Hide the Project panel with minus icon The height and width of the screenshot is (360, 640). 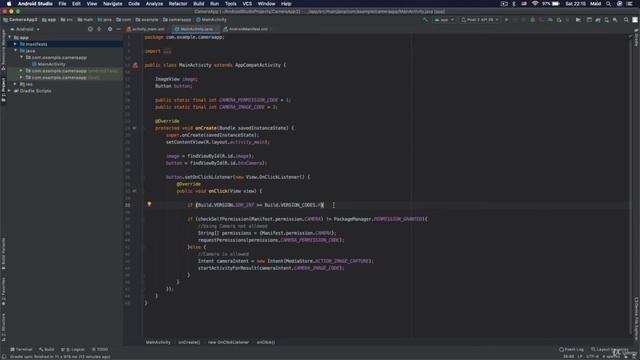click(x=118, y=29)
